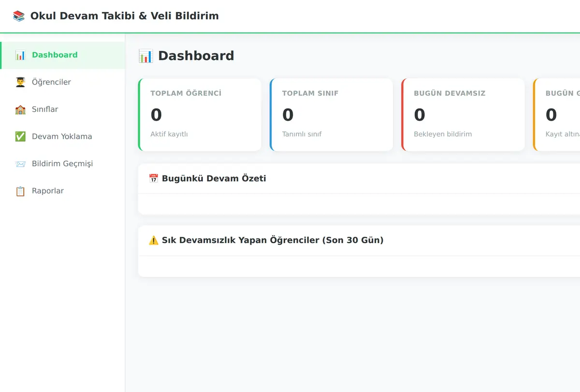Click the warning icon beside Sık Devamsızlık

tap(153, 240)
